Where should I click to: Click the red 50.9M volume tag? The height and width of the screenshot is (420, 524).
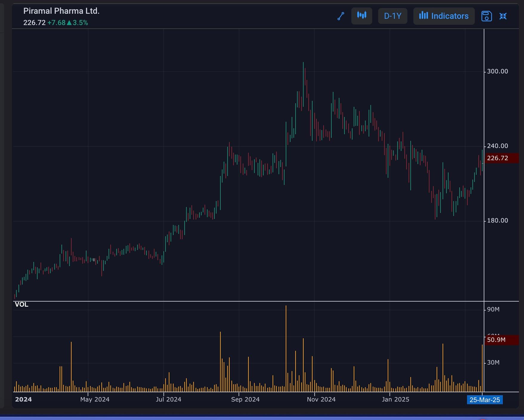click(x=502, y=340)
